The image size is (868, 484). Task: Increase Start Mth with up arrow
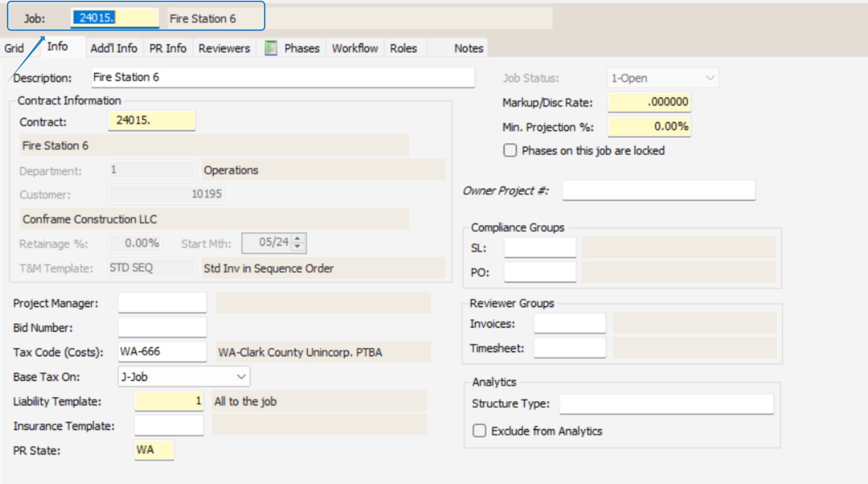pyautogui.click(x=297, y=238)
